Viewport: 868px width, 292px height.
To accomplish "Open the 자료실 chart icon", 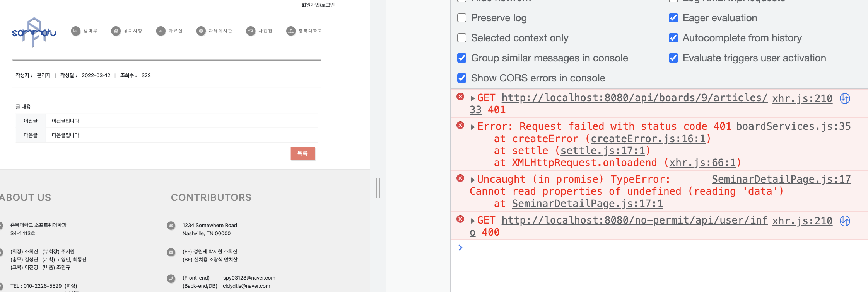I will 161,31.
